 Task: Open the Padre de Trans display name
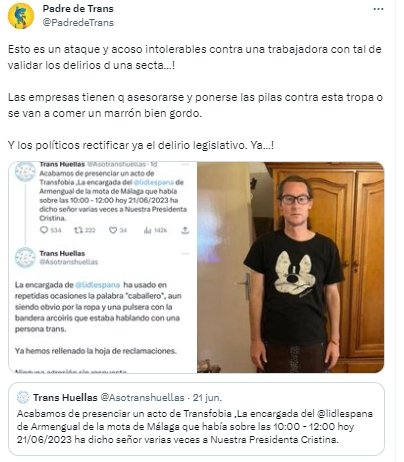point(78,9)
